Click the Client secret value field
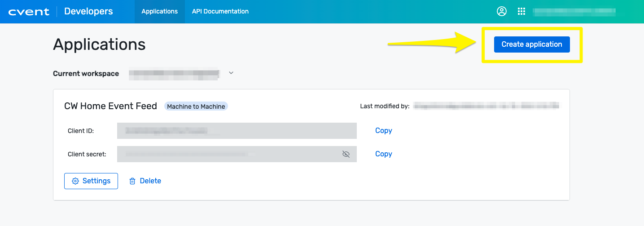Image resolution: width=644 pixels, height=226 pixels. pos(237,154)
